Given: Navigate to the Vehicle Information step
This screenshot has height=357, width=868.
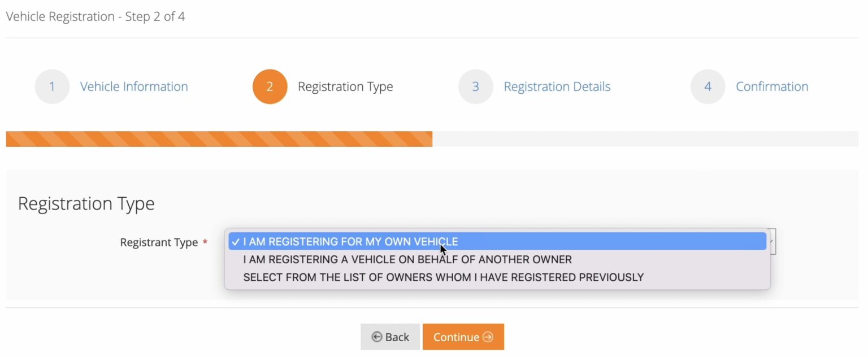Looking at the screenshot, I should [x=134, y=86].
